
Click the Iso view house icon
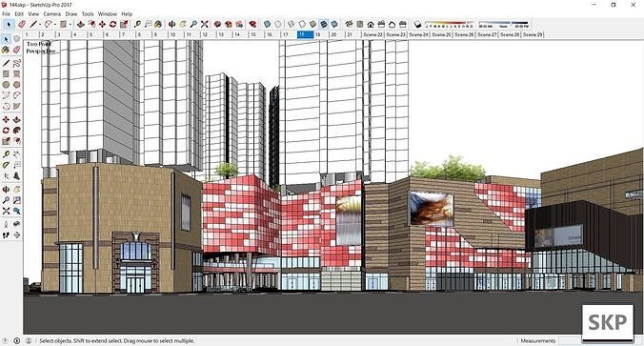tap(349, 24)
